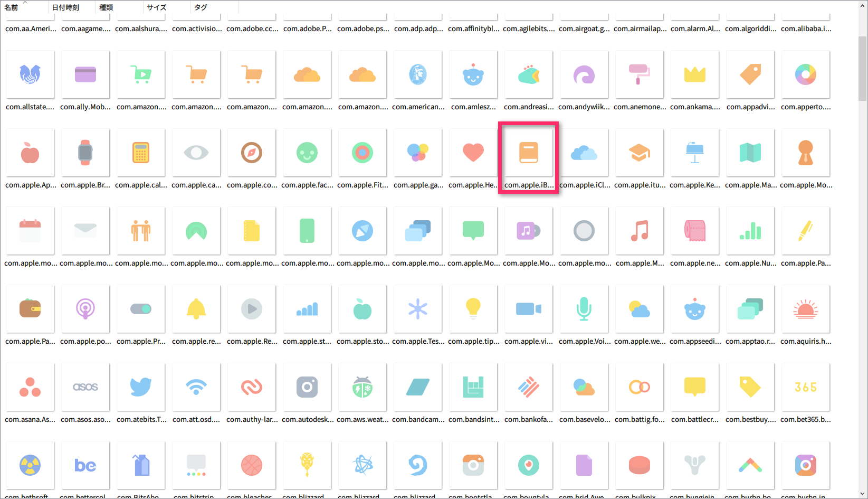Select the wallet icon com.apple.Pa
This screenshot has height=499, width=868.
click(x=30, y=309)
